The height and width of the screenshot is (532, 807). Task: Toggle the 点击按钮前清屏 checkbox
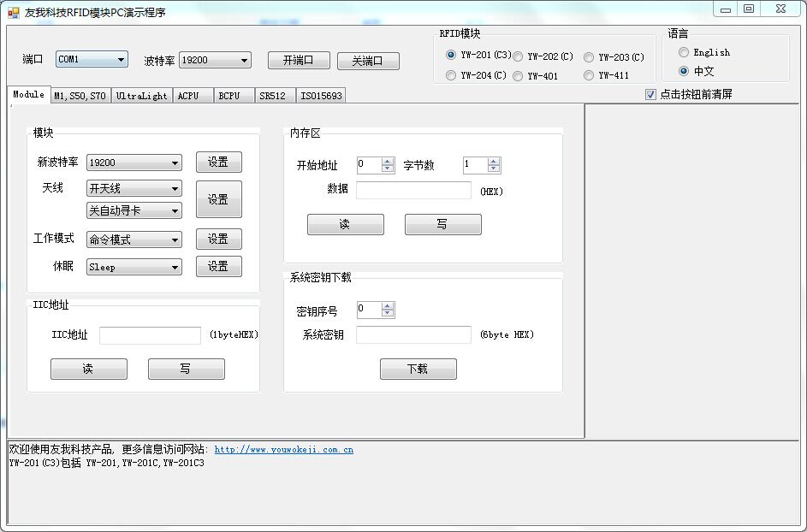click(651, 95)
